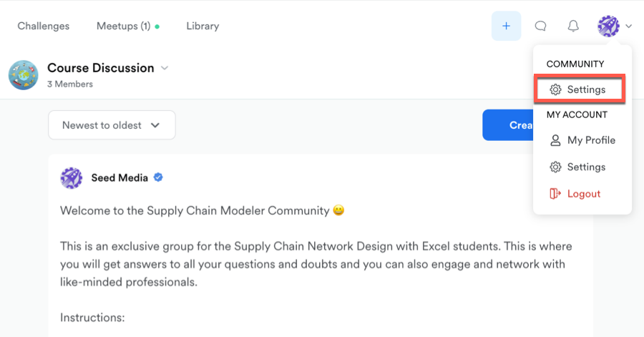Click the verified badge beside Seed Media

pyautogui.click(x=158, y=177)
